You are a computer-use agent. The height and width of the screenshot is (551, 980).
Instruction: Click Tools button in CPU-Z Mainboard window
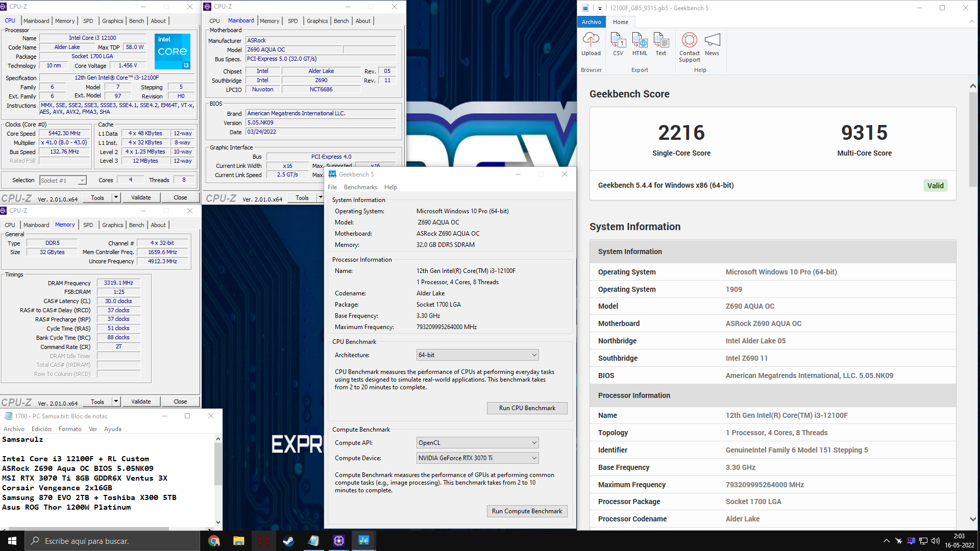click(x=302, y=197)
